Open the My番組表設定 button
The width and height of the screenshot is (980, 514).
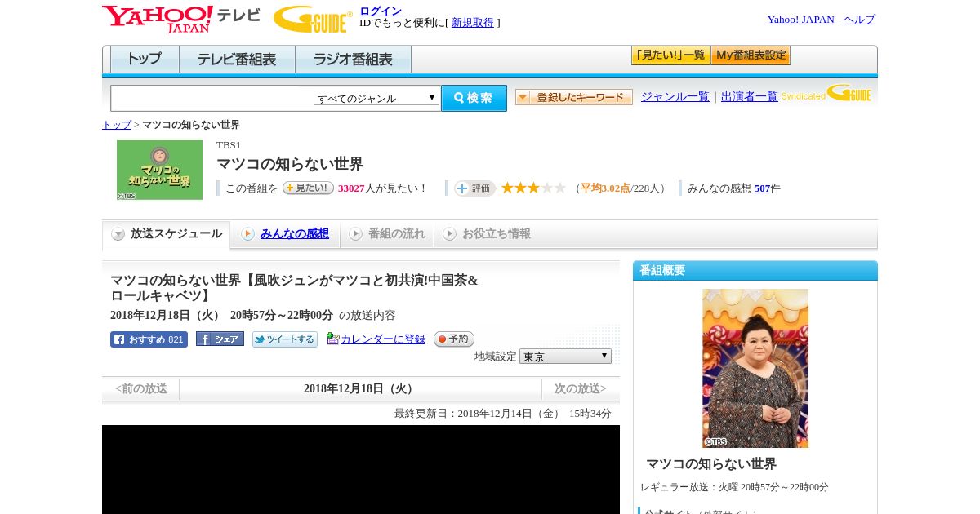pos(751,55)
